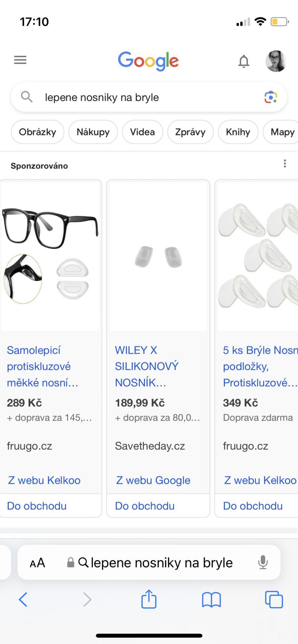Tap the voice search microphone
The height and width of the screenshot is (644, 298).
(263, 562)
